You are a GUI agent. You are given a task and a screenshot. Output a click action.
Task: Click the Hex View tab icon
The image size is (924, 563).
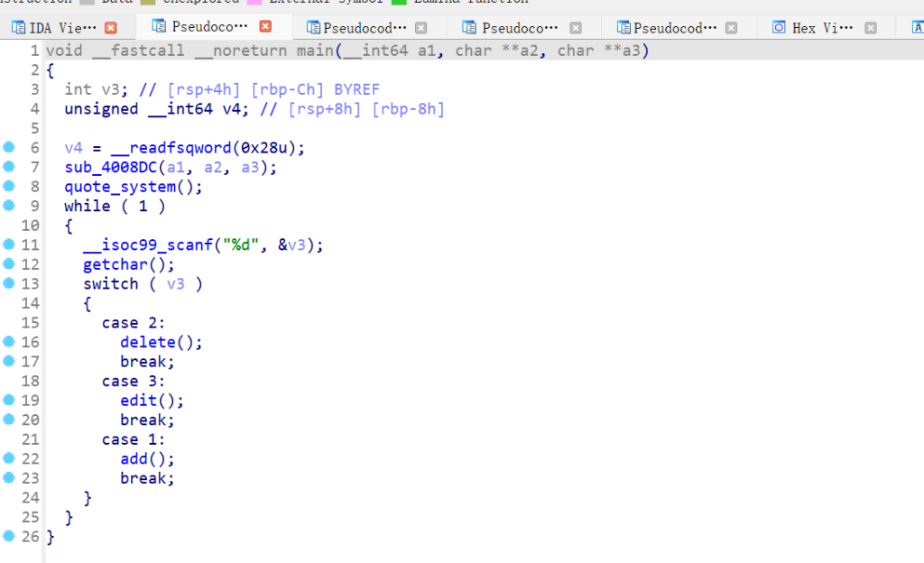(x=779, y=28)
